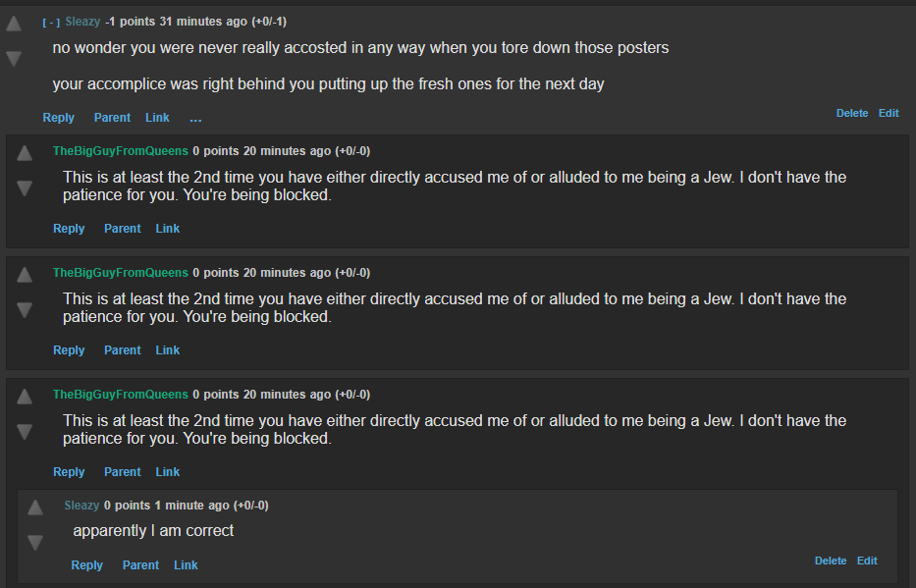Upvote second TheBigGuyFromQueens reply
Image resolution: width=916 pixels, height=588 pixels.
click(25, 275)
